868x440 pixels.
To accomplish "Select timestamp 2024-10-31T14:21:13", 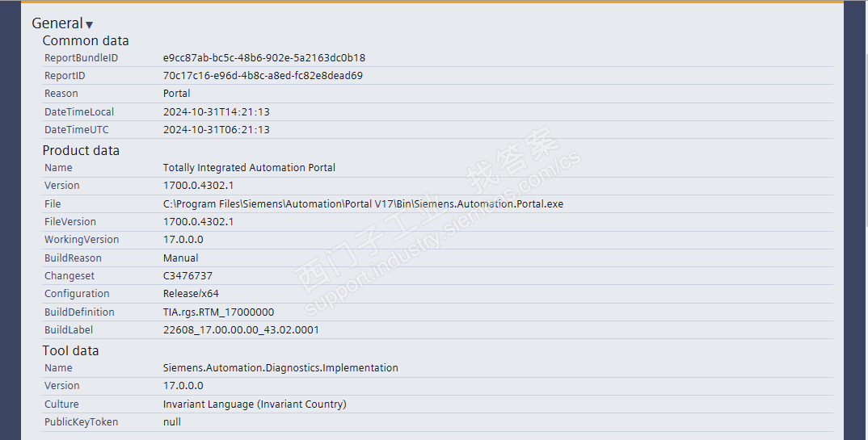I will coord(217,111).
